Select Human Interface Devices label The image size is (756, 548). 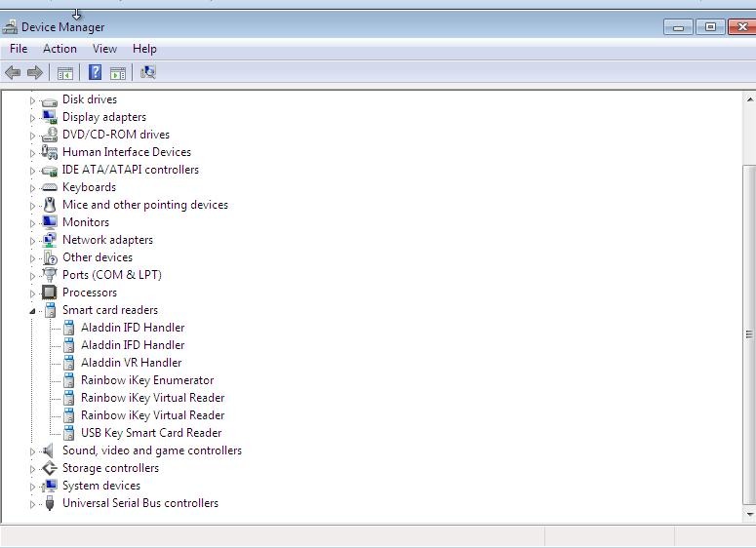click(127, 152)
